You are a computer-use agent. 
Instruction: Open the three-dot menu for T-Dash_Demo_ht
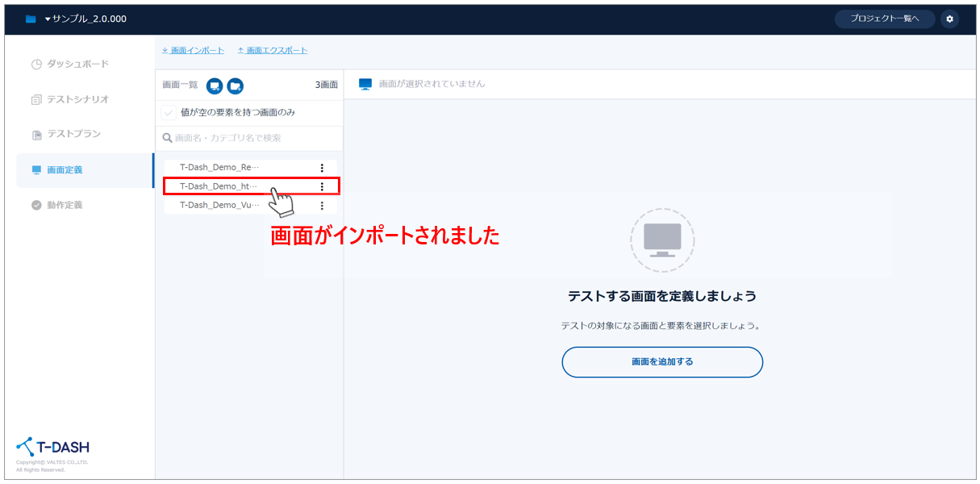pyautogui.click(x=322, y=186)
